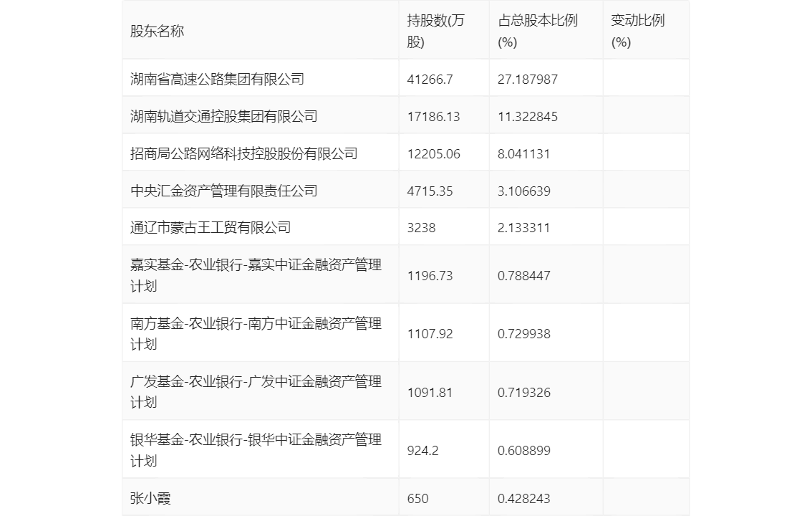Screen dimensions: 812x516
Task: Select 湖南轨道交通控股集团有限公司 shareholder name
Action: coord(223,117)
